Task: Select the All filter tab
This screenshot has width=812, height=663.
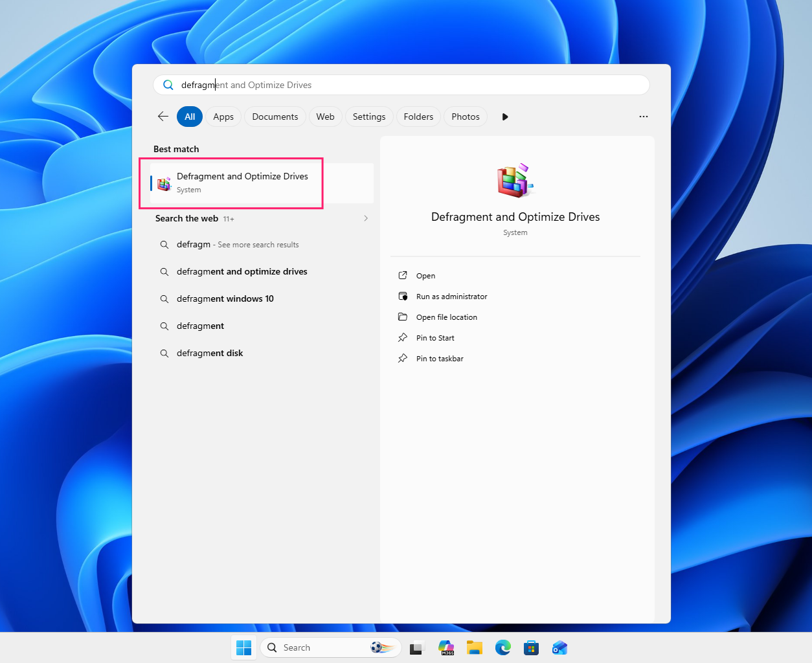Action: [x=190, y=117]
